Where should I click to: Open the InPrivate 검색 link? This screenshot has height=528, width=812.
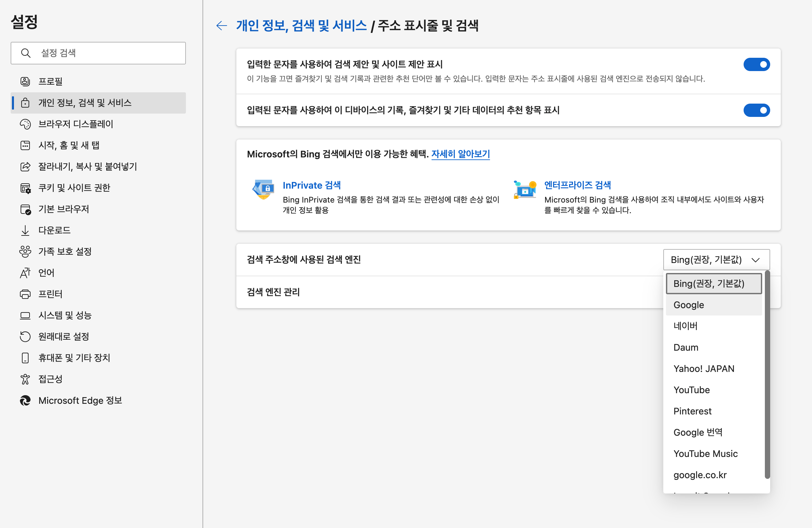pos(311,185)
